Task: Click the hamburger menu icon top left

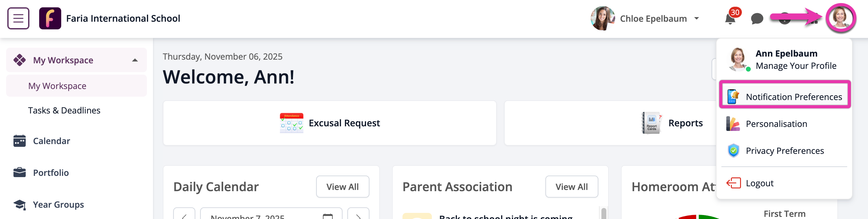Action: click(18, 18)
